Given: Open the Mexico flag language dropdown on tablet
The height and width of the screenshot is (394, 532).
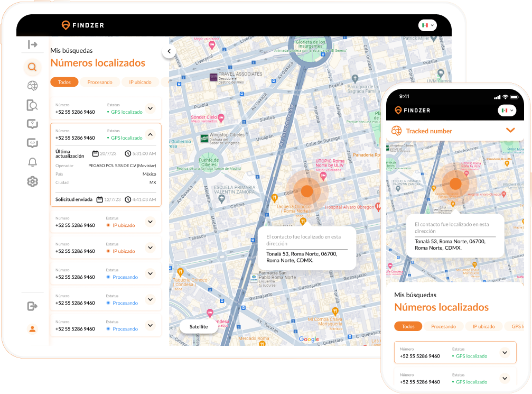Looking at the screenshot, I should point(427,25).
